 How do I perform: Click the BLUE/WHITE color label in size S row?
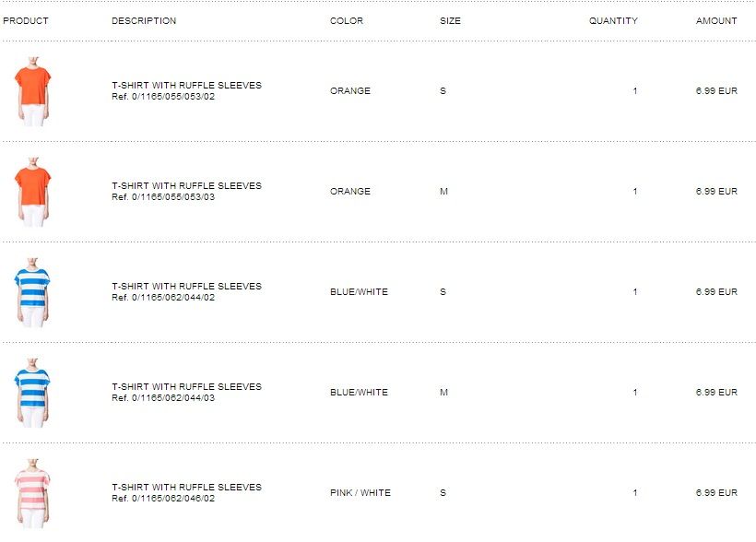point(359,291)
